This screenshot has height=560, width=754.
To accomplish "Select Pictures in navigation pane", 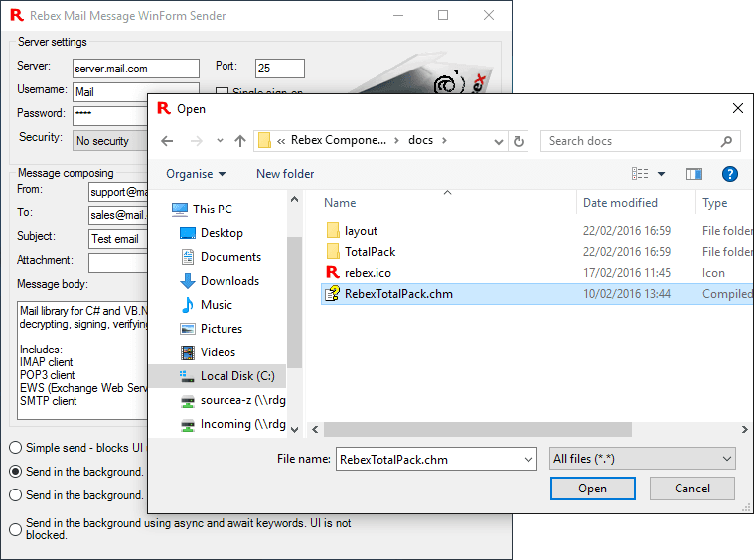I will (x=222, y=329).
